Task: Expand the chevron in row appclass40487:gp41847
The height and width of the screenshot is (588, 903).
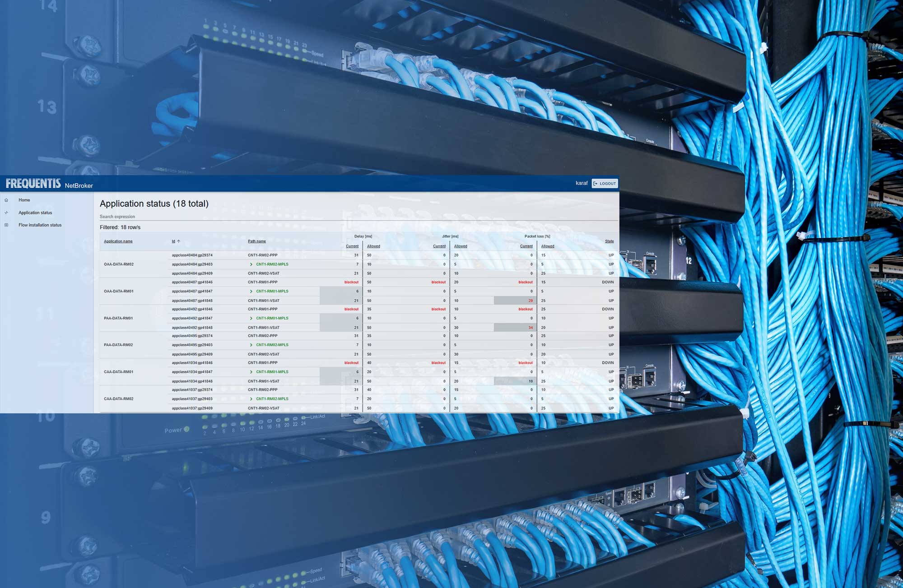Action: point(251,292)
